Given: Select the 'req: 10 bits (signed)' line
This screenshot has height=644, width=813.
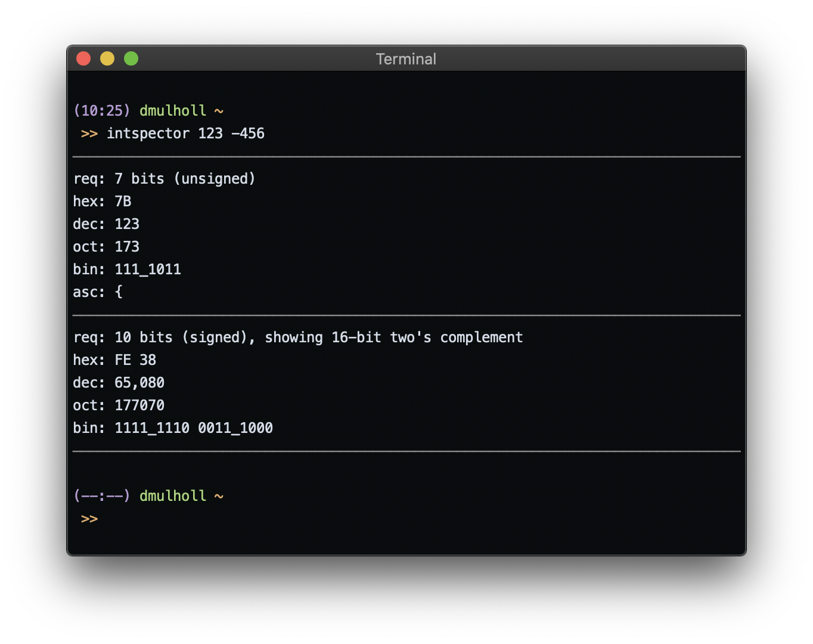Looking at the screenshot, I should coord(298,338).
